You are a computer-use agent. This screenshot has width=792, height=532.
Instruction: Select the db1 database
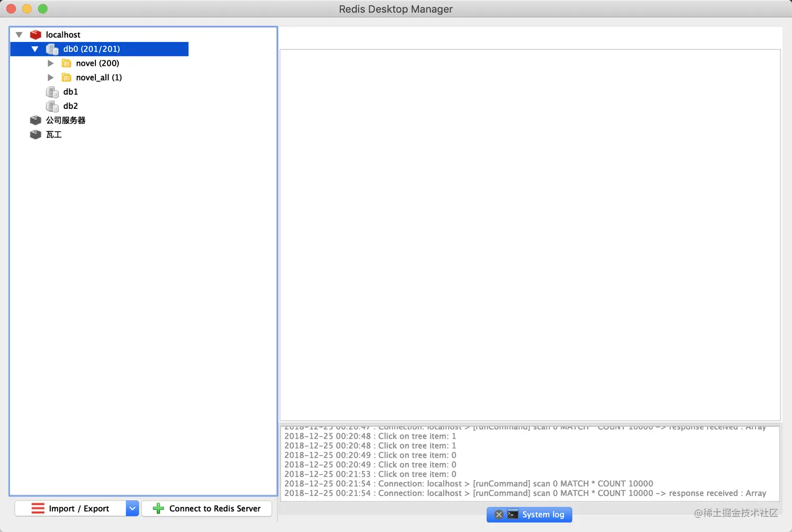click(x=71, y=92)
